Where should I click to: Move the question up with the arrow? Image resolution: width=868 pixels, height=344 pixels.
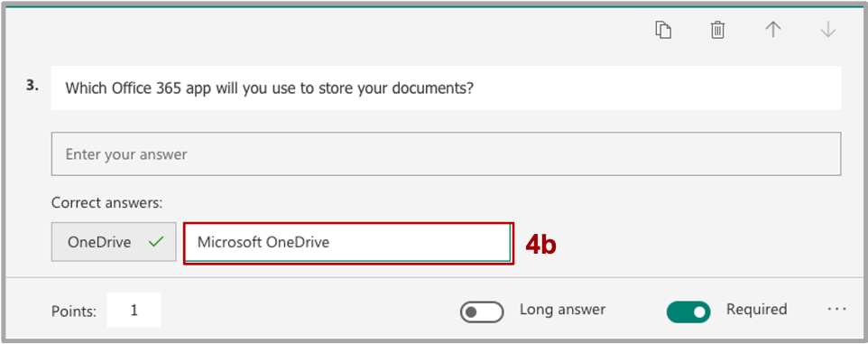[772, 30]
